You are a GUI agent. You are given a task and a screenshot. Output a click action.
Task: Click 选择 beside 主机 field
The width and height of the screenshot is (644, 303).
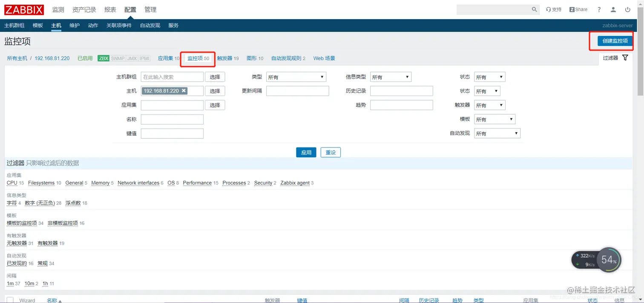pyautogui.click(x=215, y=91)
